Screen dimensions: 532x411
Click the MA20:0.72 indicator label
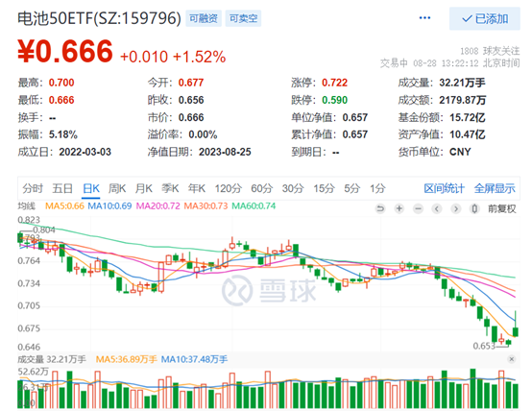click(x=157, y=206)
